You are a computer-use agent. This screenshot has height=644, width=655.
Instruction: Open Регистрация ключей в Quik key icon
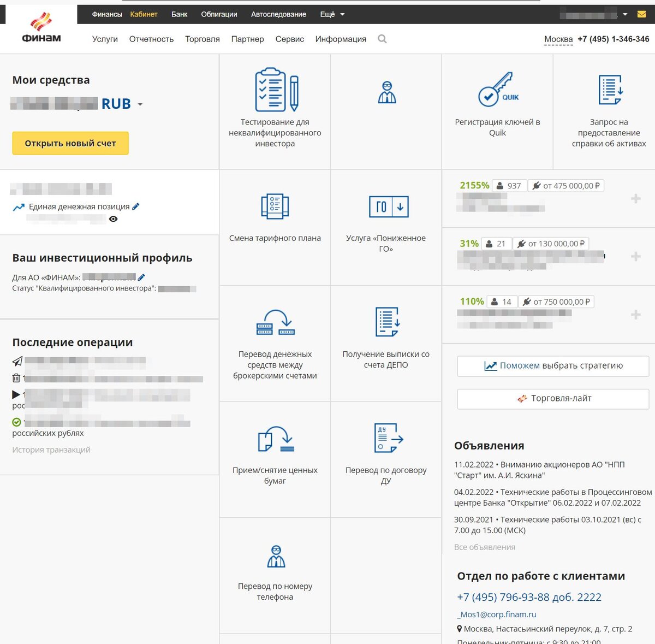tap(498, 90)
